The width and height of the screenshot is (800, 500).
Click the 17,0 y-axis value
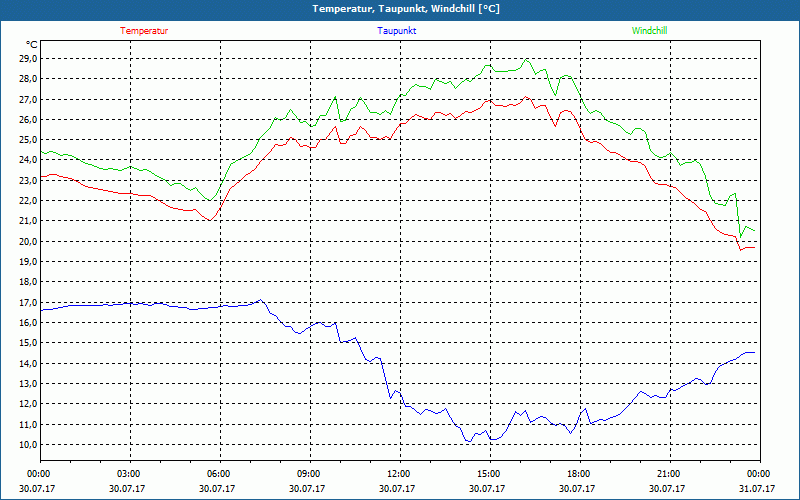point(28,302)
